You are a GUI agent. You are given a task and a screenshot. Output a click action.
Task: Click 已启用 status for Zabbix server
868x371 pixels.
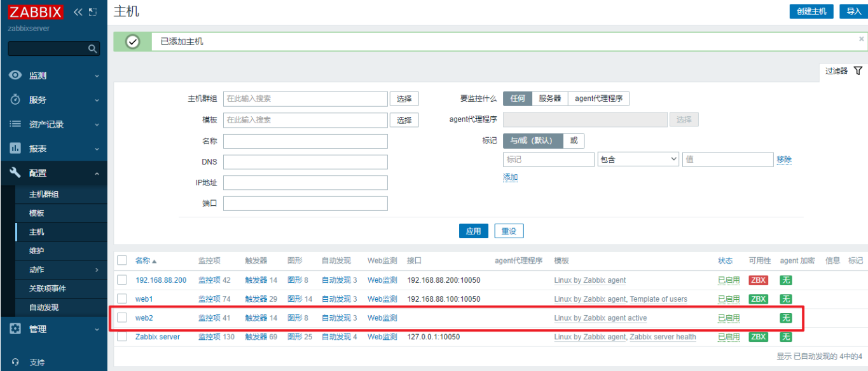[729, 337]
